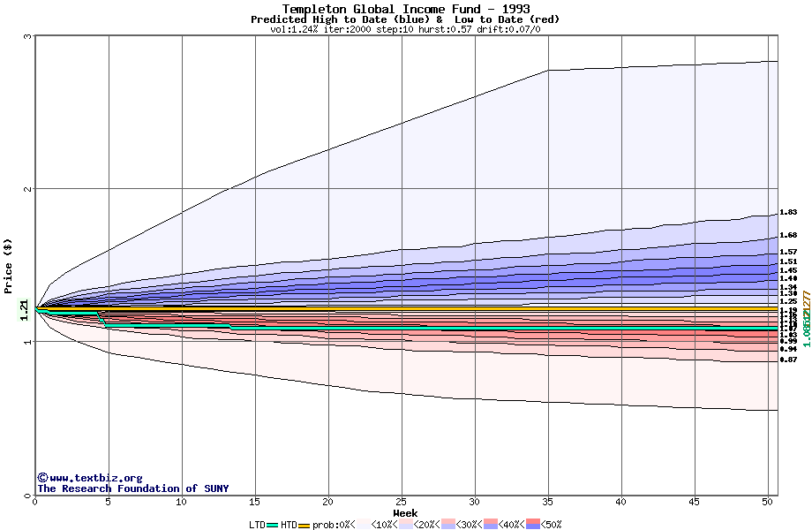Click the 1.21 starting price label

coord(24,309)
